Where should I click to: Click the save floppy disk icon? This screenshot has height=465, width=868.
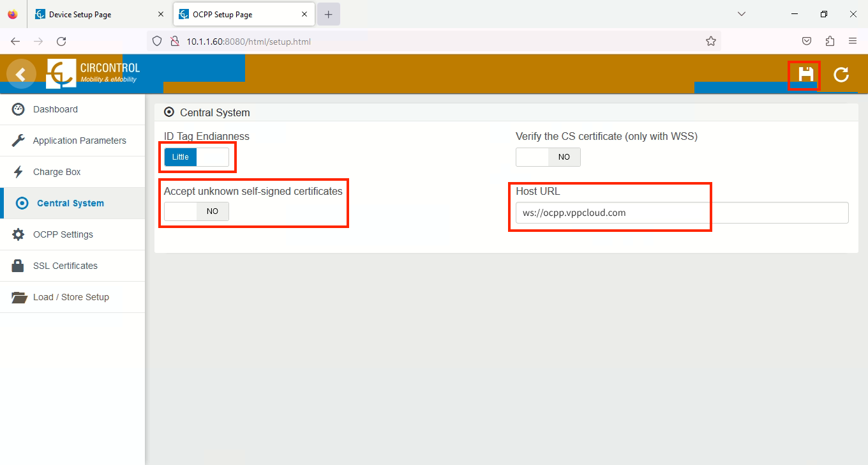[805, 75]
